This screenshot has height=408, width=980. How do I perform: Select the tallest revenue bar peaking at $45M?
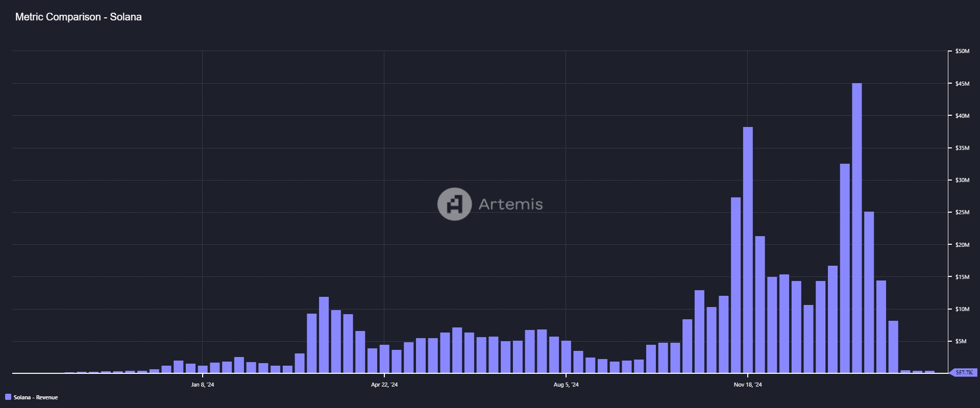pos(857,228)
